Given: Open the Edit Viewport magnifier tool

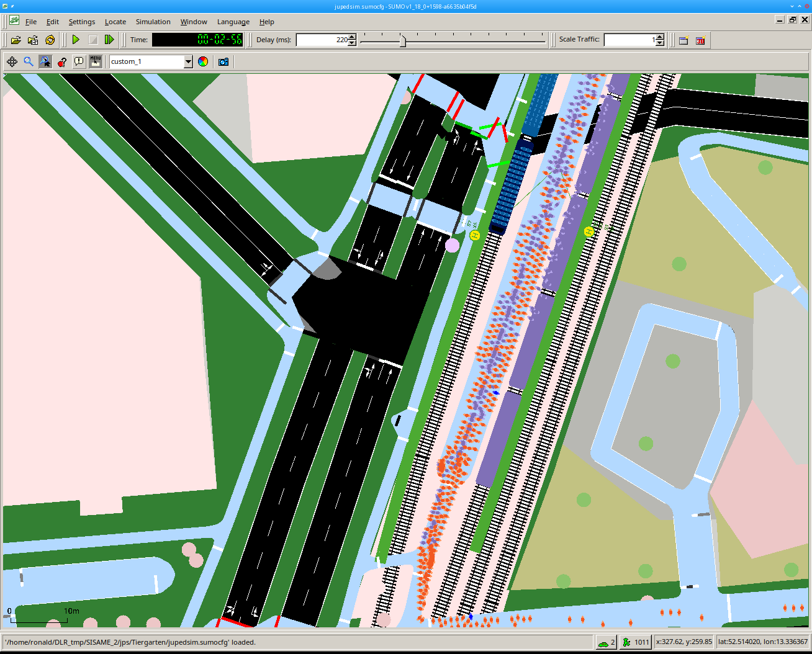Looking at the screenshot, I should tap(29, 61).
